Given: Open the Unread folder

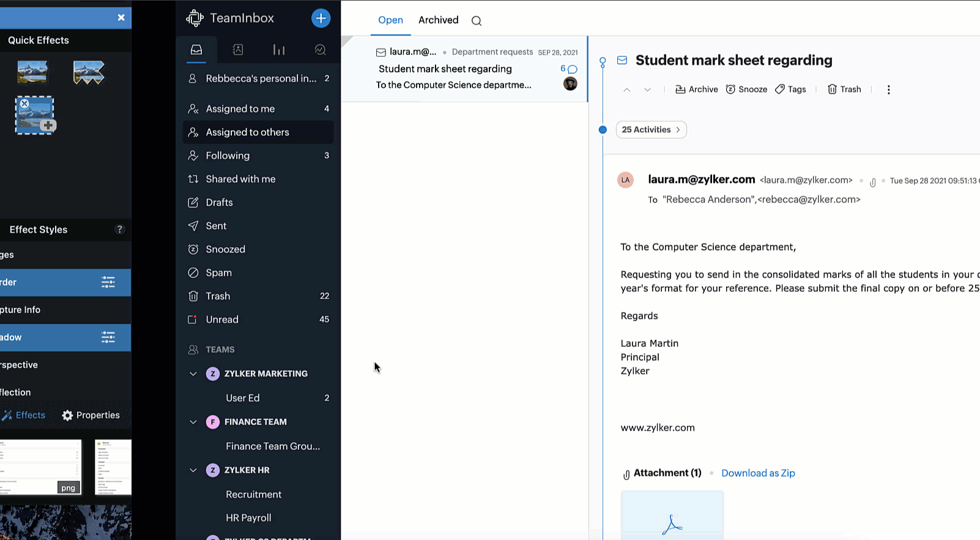Looking at the screenshot, I should pos(222,320).
